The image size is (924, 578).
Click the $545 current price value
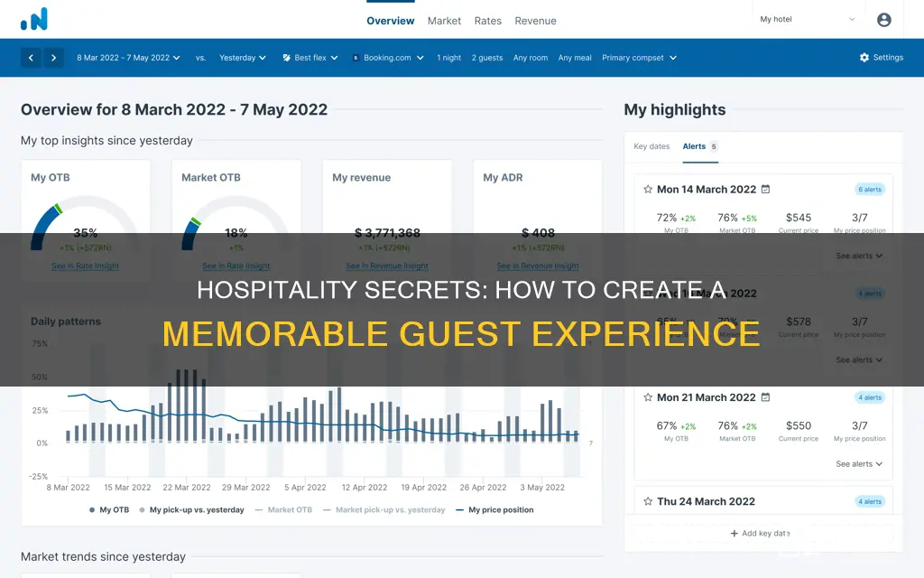point(799,218)
